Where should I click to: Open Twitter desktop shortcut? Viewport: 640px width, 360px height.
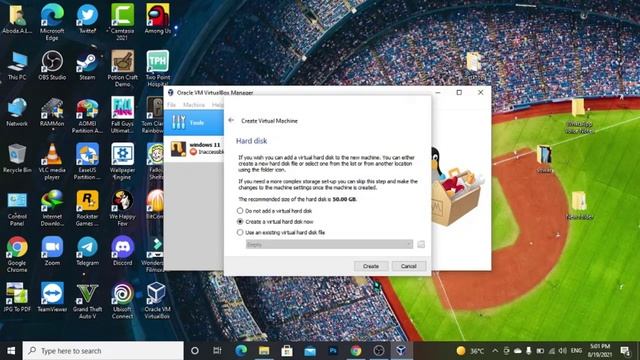(87, 20)
